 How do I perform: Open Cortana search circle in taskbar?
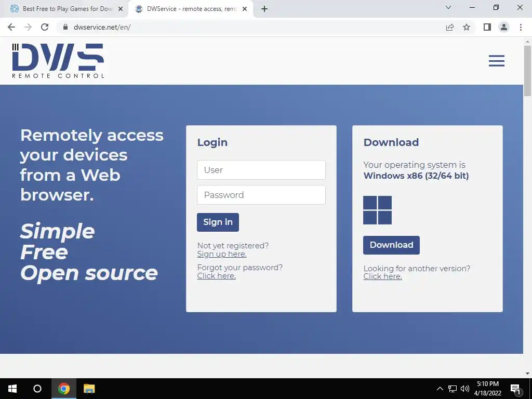37,389
